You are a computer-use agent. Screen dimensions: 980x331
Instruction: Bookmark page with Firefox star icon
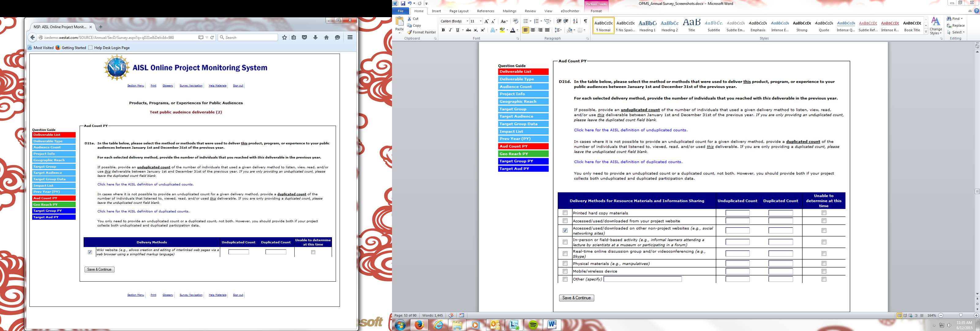pos(284,38)
